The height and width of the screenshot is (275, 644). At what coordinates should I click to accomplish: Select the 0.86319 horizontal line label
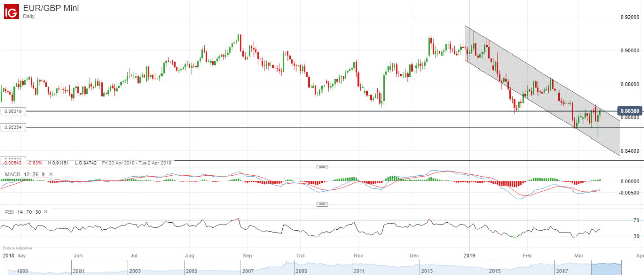13,111
